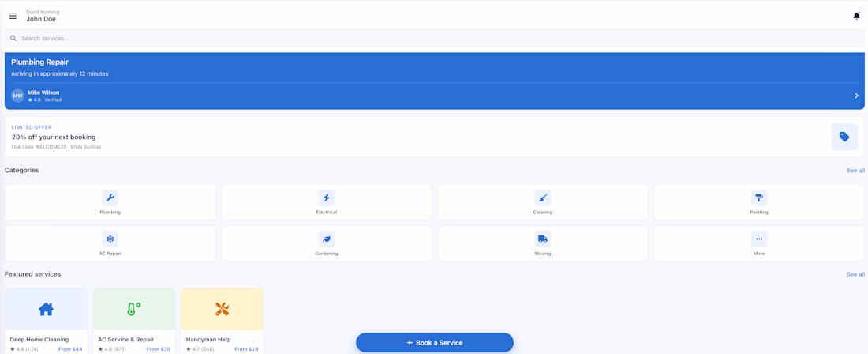Click the discount tag icon
Viewport: 868px width, 354px height.
coord(844,137)
